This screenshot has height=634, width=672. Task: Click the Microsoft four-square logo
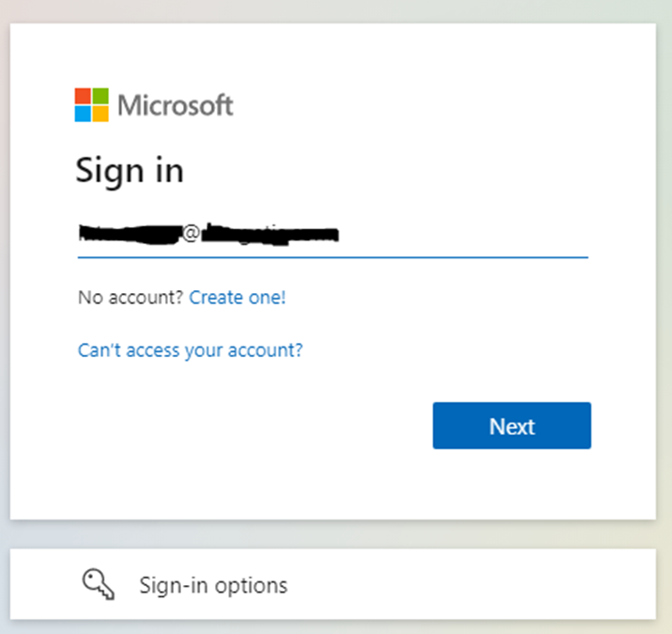(x=92, y=105)
